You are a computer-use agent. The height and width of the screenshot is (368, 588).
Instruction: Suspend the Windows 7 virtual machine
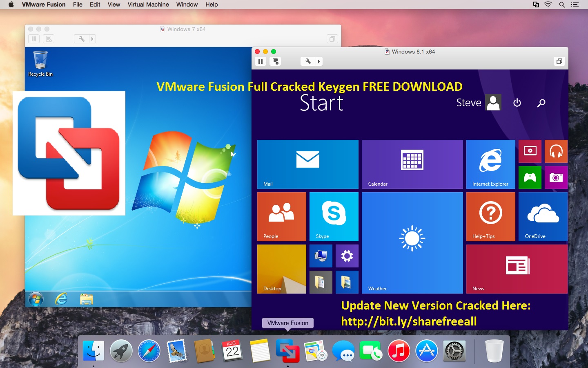tap(33, 38)
